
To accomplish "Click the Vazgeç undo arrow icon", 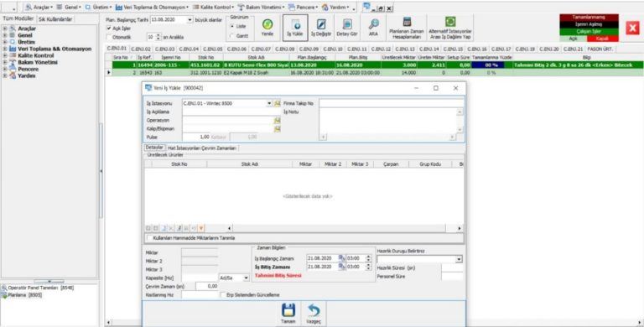I will pos(314,310).
